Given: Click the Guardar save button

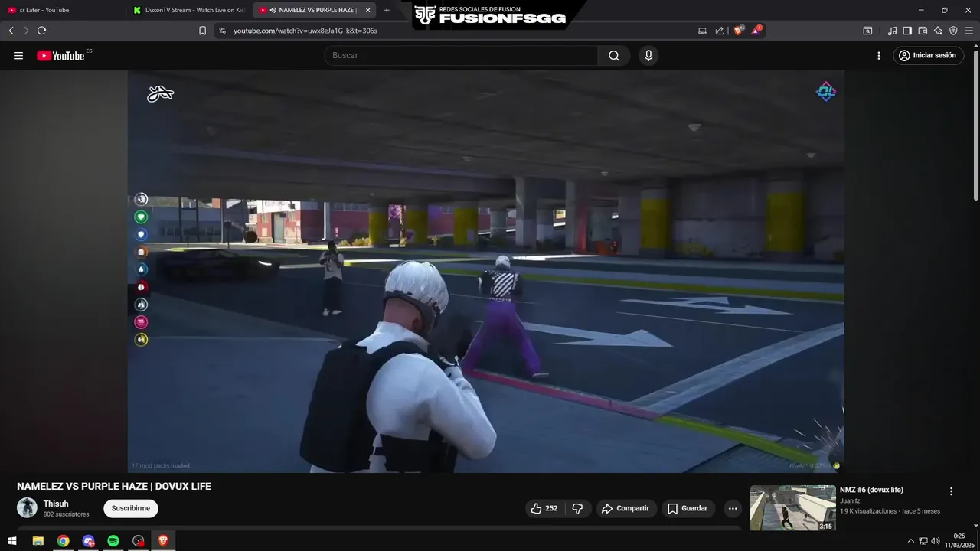Looking at the screenshot, I should pos(688,508).
